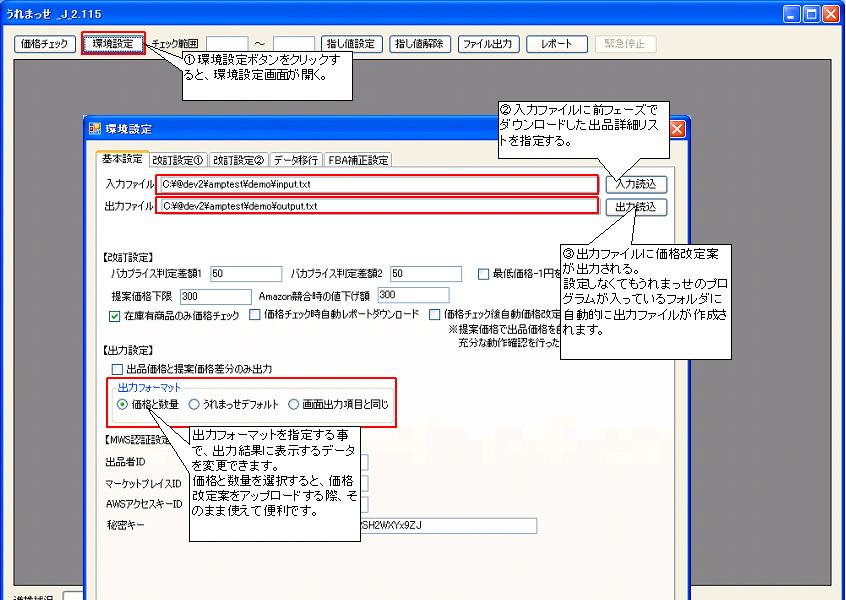Open the レポート button
Screen dimensions: 846x600
556,44
